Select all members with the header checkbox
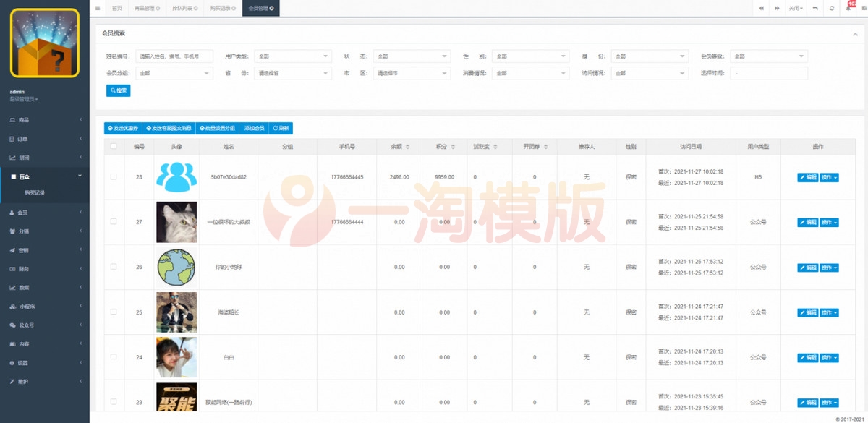Screen dimensions: 868x423 114,146
